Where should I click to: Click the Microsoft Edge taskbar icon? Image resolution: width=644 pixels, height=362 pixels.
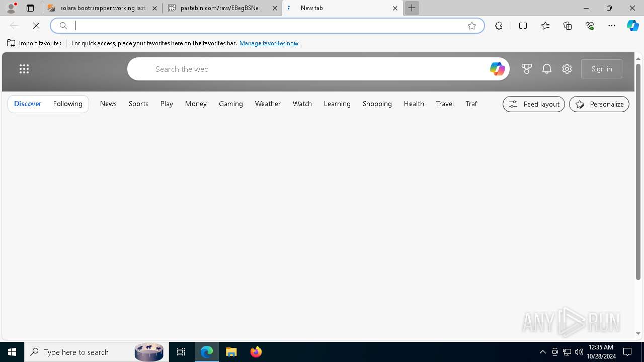pos(207,352)
